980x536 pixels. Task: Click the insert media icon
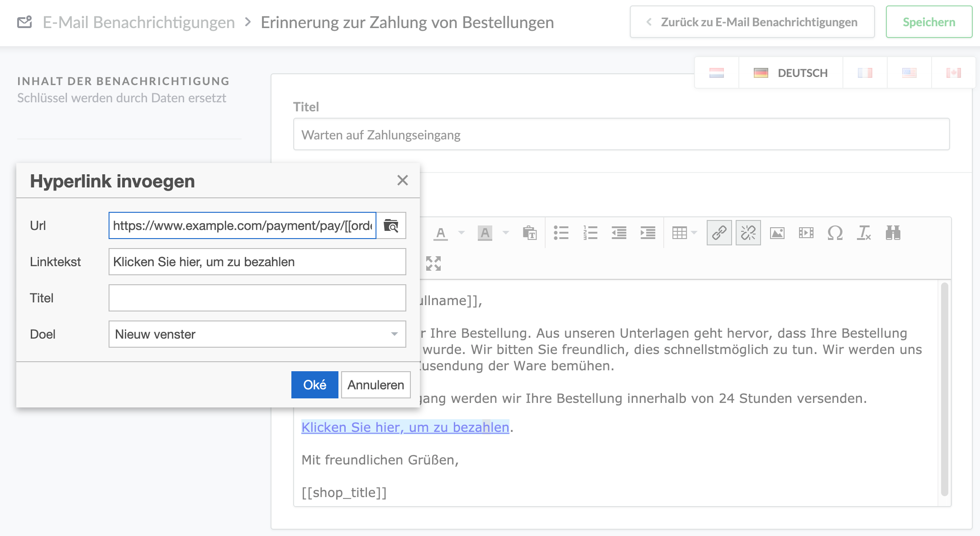click(x=806, y=233)
